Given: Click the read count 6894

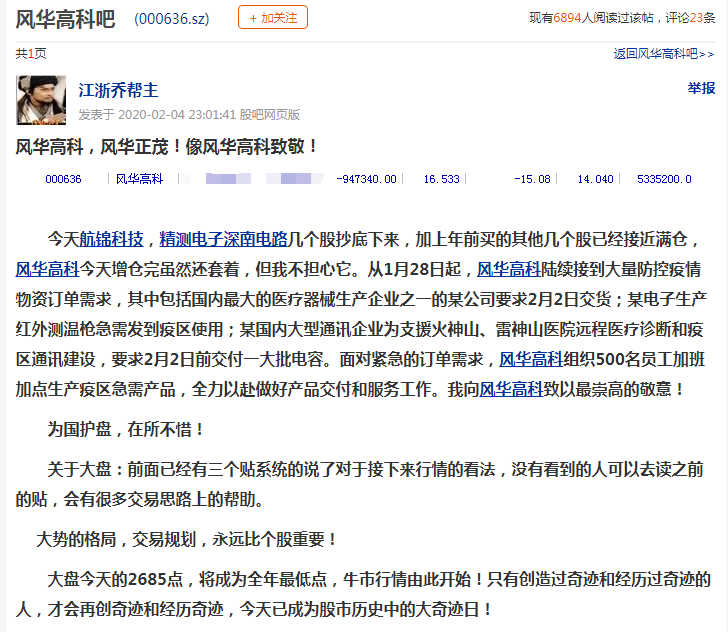Looking at the screenshot, I should pyautogui.click(x=567, y=18).
